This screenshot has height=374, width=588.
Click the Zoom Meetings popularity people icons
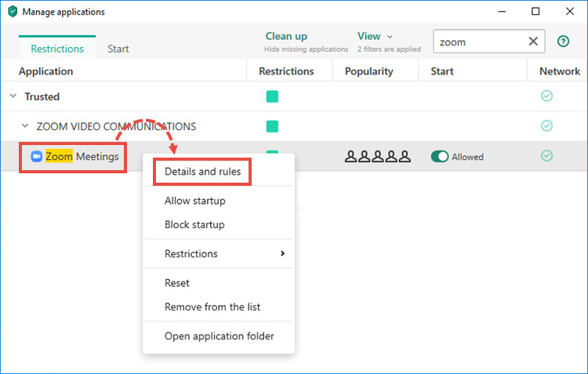click(377, 157)
